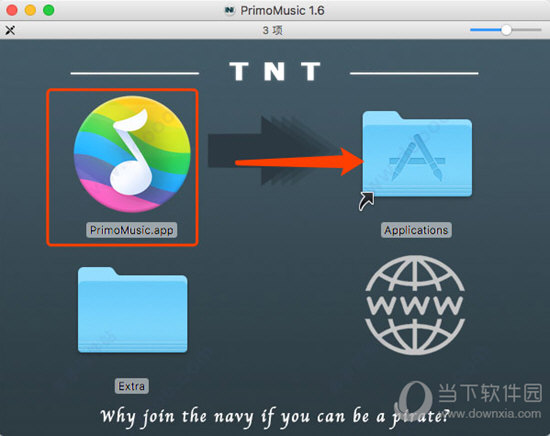Image resolution: width=550 pixels, height=436 pixels.
Task: Zoom the window using the green button
Action: tap(48, 10)
